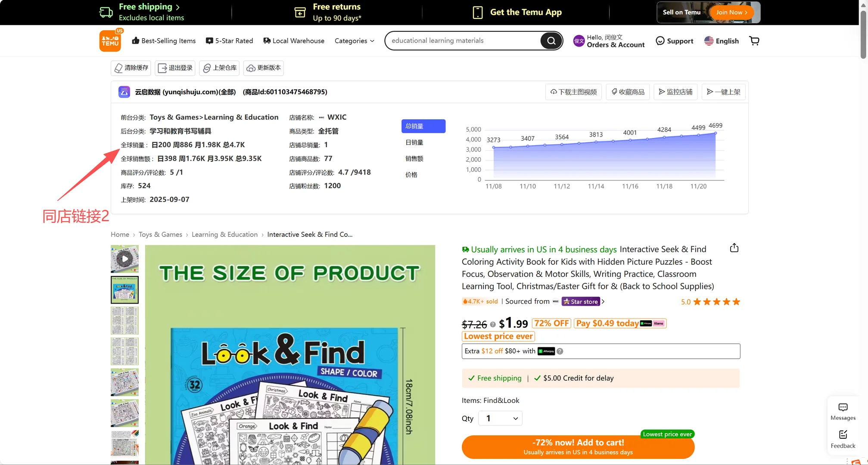Open the shopping cart icon
868x465 pixels.
pos(754,41)
